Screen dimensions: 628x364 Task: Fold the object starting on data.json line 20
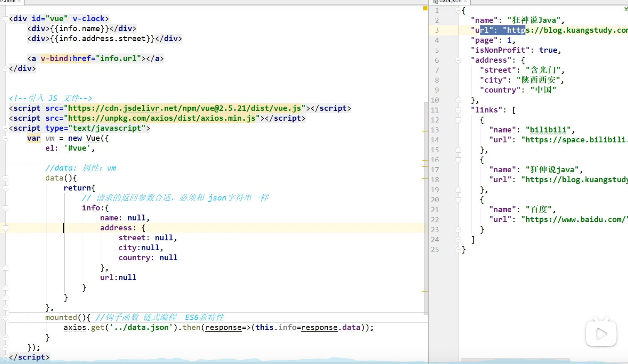point(458,200)
